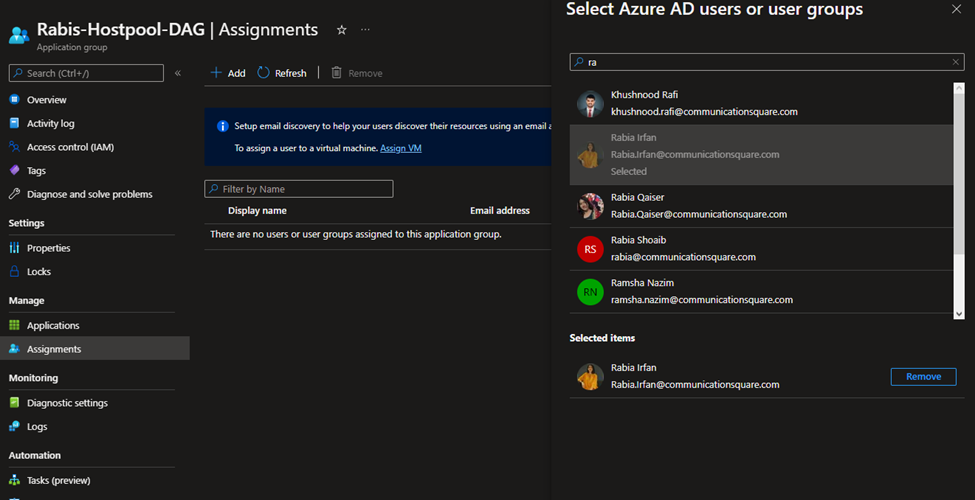Click the sidebar Search (Ctrl+/) field
The width and height of the screenshot is (975, 500).
pyautogui.click(x=86, y=73)
